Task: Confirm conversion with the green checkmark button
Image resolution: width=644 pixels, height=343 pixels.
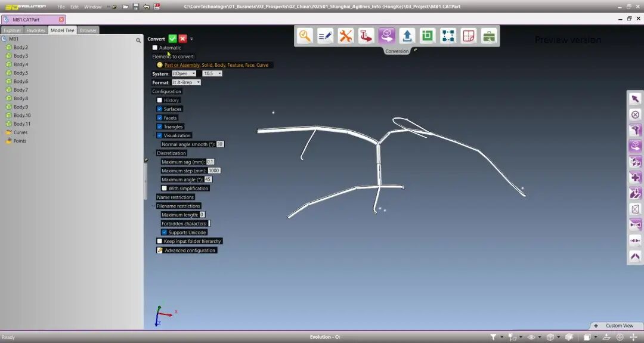Action: pyautogui.click(x=172, y=39)
